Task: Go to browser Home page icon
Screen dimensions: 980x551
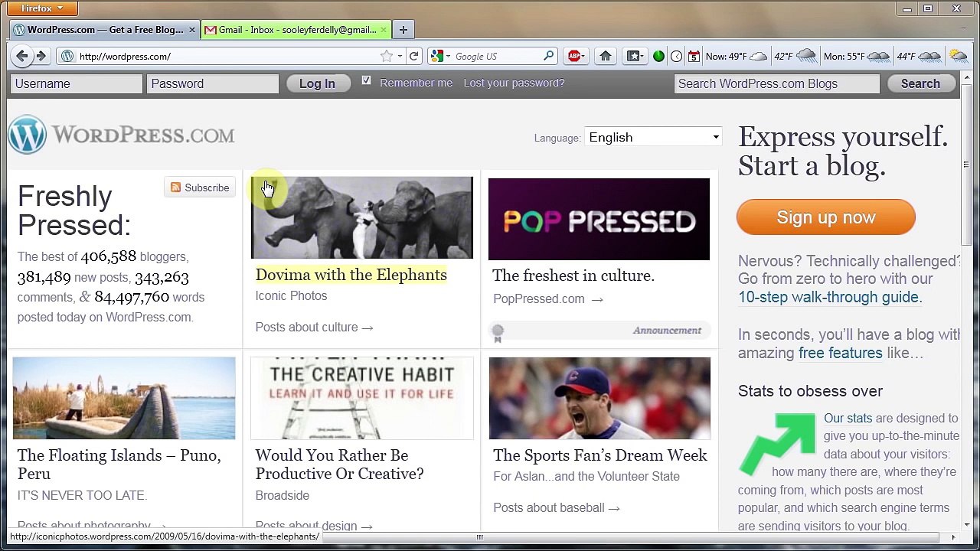Action: click(x=605, y=56)
